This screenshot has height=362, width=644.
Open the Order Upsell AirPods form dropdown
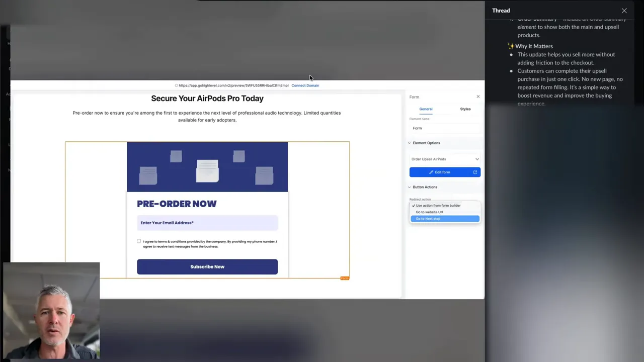pyautogui.click(x=445, y=159)
